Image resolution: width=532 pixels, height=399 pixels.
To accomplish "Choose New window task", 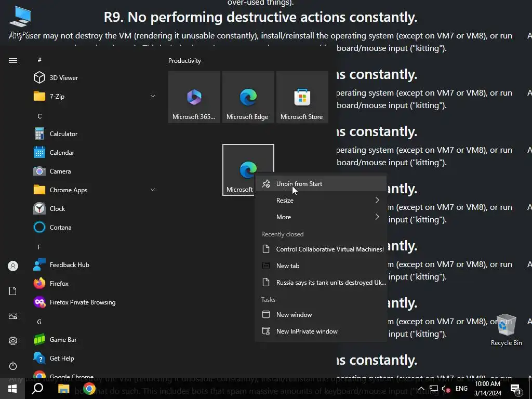I will pyautogui.click(x=321, y=314).
